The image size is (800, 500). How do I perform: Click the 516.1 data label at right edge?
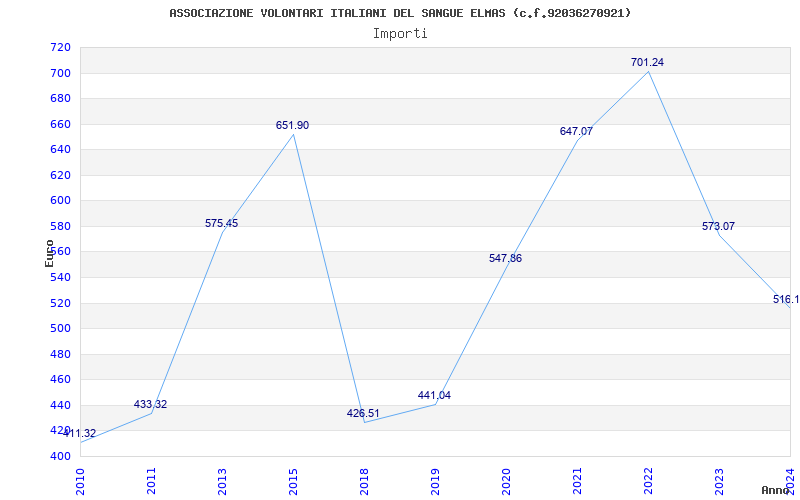pos(786,299)
